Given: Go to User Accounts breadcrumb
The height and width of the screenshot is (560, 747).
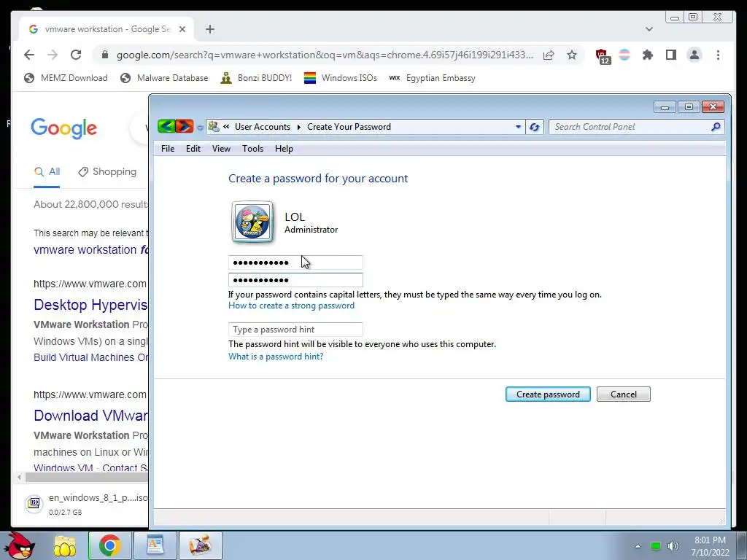Looking at the screenshot, I should coord(263,127).
